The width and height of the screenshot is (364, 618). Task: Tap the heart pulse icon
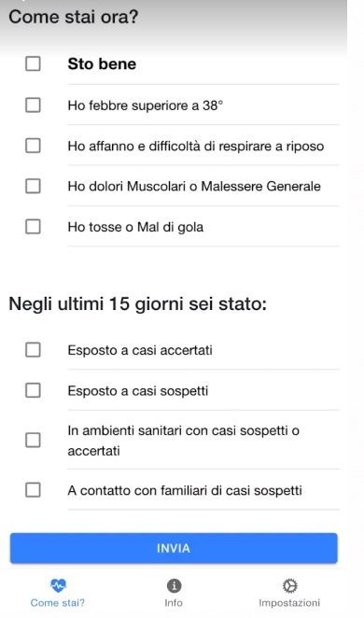pyautogui.click(x=58, y=585)
